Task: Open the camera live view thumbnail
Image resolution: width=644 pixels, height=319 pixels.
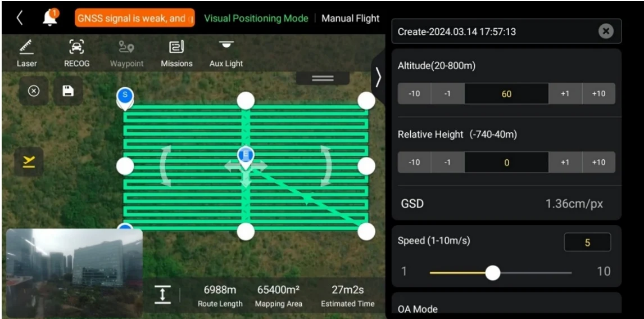Action: coord(74,273)
